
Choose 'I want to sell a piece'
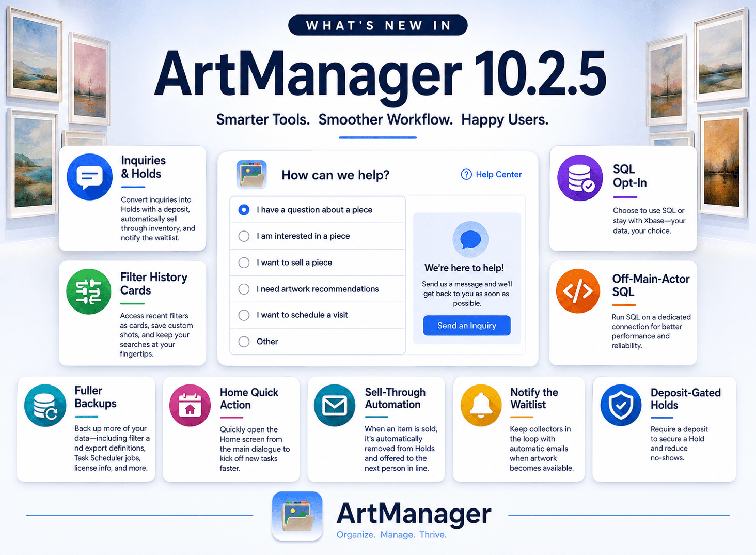click(x=318, y=263)
